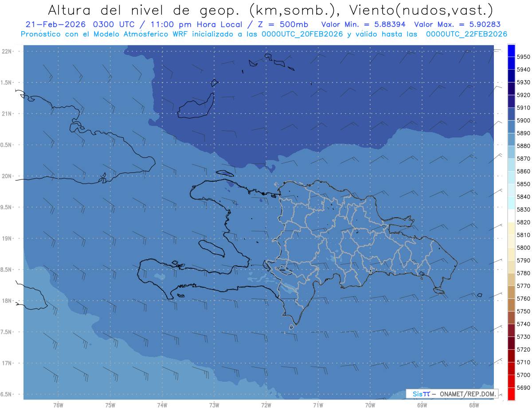Click the colorbar value '5950'
532x411 pixels.
coord(523,57)
